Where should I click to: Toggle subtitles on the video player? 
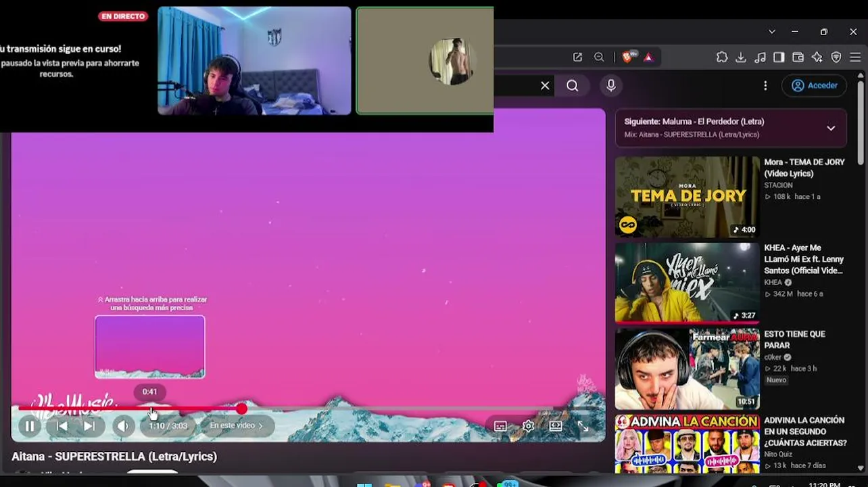pos(500,426)
